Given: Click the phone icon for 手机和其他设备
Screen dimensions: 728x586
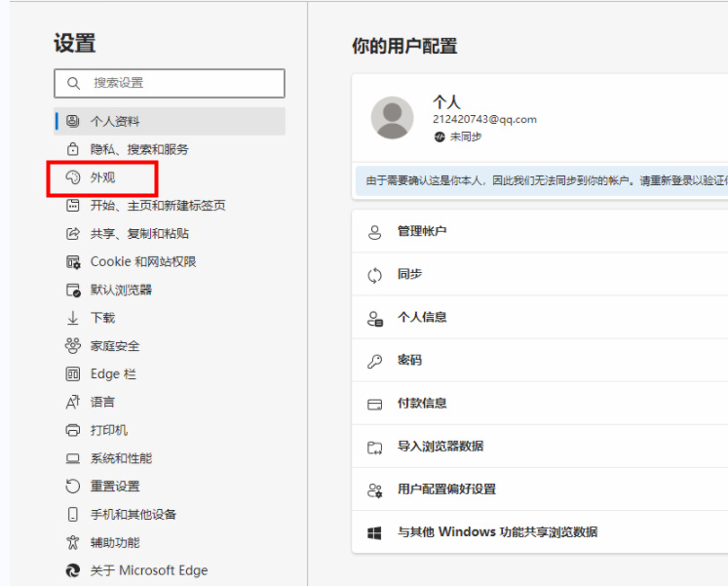Looking at the screenshot, I should point(72,515).
